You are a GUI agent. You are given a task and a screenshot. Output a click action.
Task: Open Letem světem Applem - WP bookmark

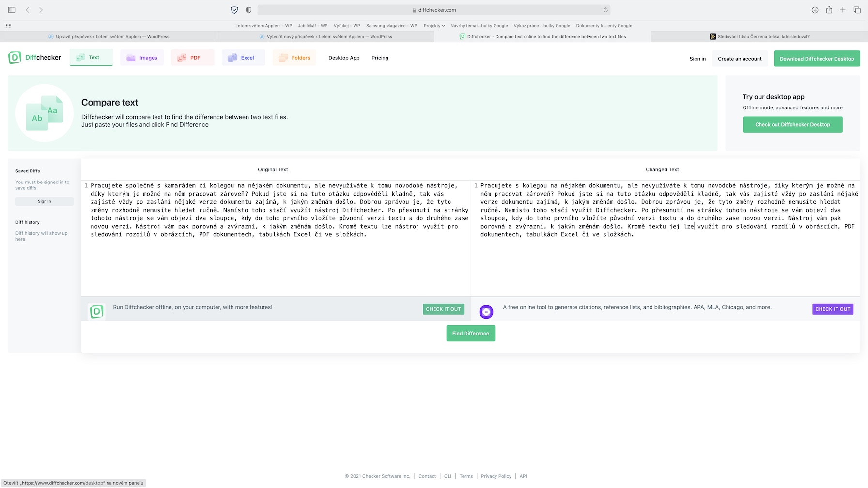click(263, 26)
